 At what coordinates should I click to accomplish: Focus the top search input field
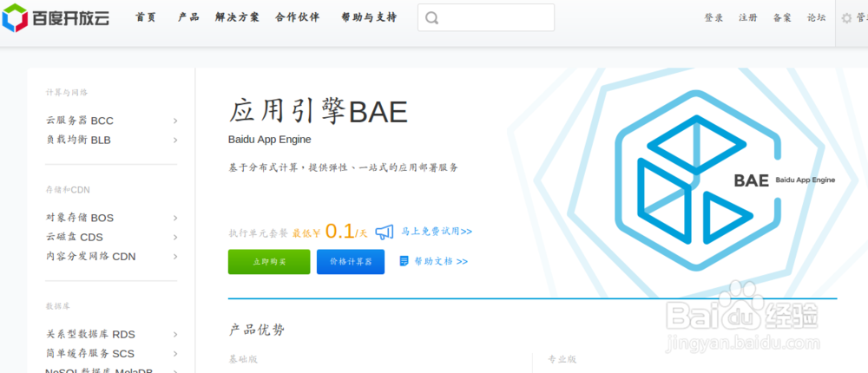(486, 17)
